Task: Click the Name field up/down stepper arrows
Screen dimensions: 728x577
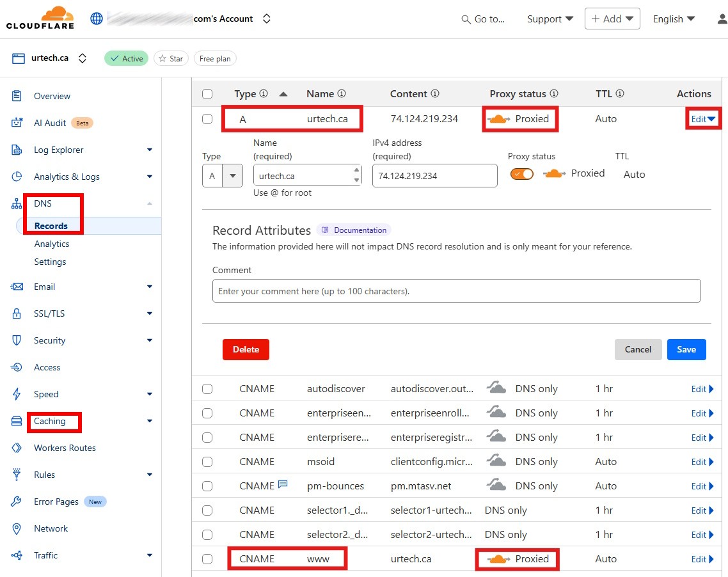Action: 356,175
